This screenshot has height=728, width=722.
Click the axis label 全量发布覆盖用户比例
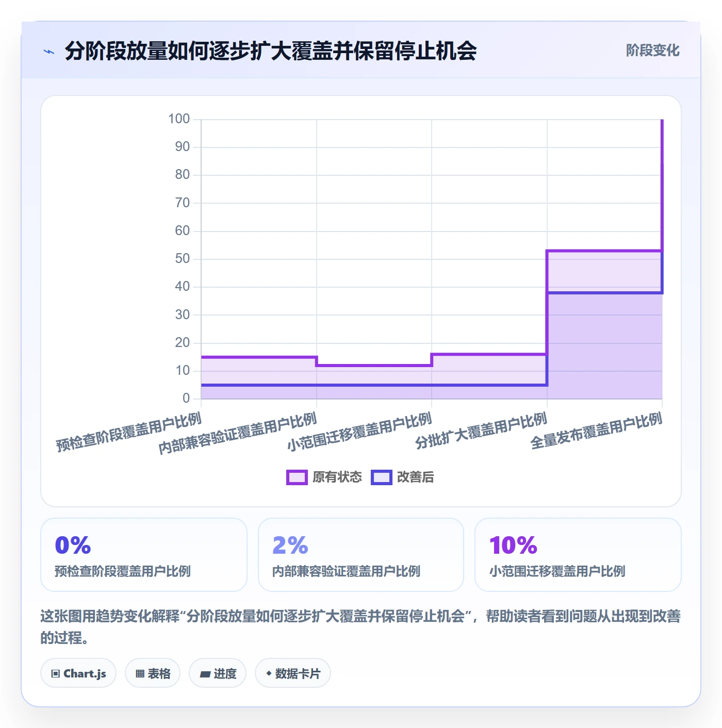tap(596, 431)
